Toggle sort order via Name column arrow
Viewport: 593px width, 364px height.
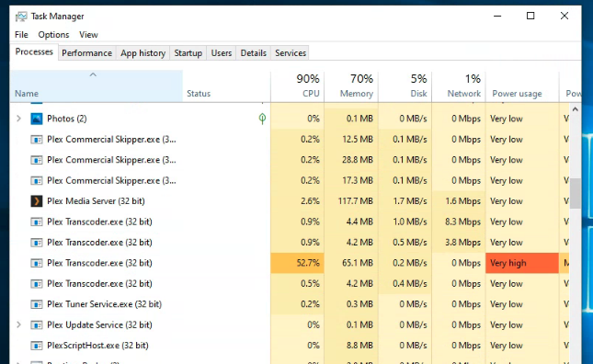tap(93, 74)
